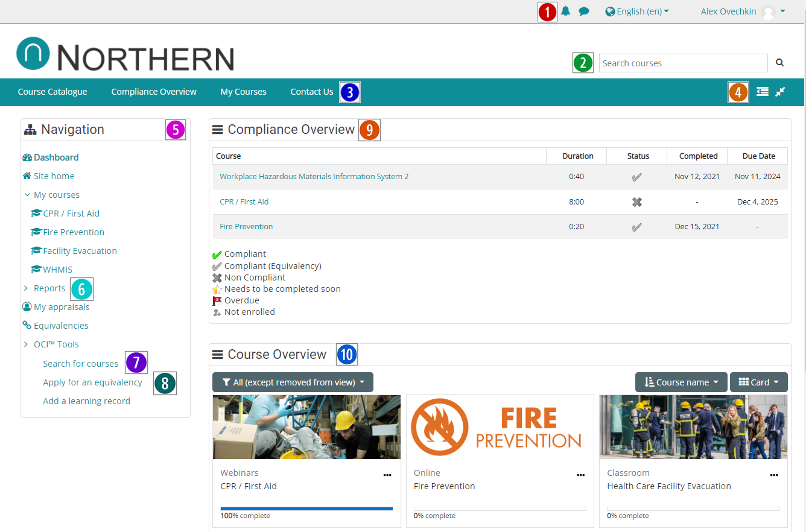Go to My Courses in the menu bar
806x532 pixels.
pyautogui.click(x=243, y=92)
